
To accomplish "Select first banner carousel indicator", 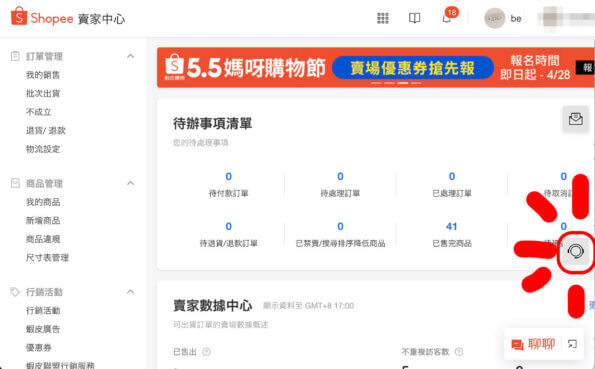I will [376, 83].
